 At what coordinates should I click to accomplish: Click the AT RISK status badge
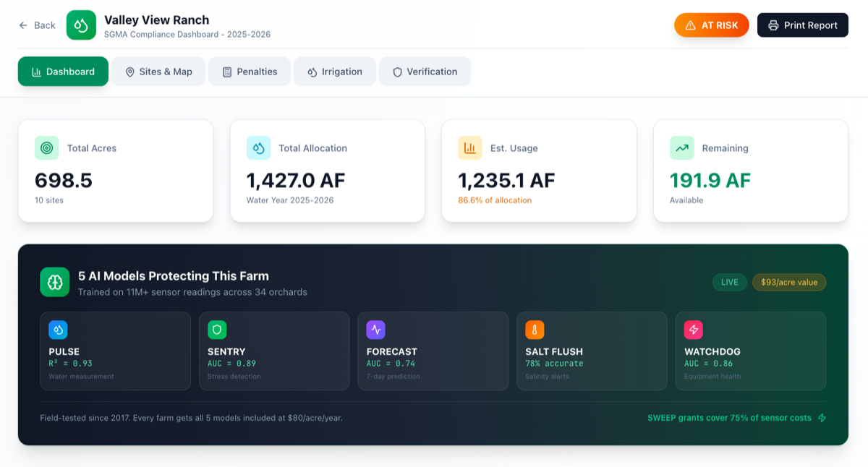click(x=711, y=25)
